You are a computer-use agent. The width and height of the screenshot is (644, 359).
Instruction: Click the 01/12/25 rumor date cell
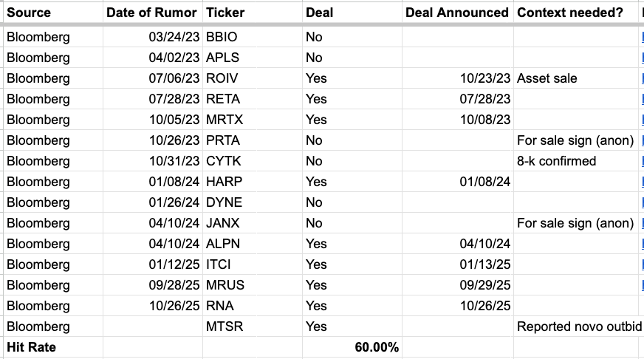152,264
